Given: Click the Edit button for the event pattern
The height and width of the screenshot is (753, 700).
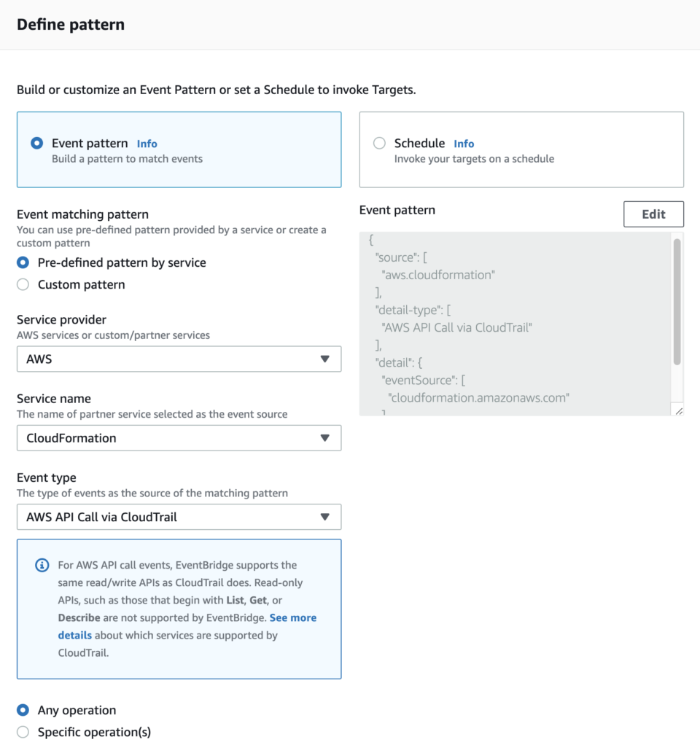Looking at the screenshot, I should point(653,214).
